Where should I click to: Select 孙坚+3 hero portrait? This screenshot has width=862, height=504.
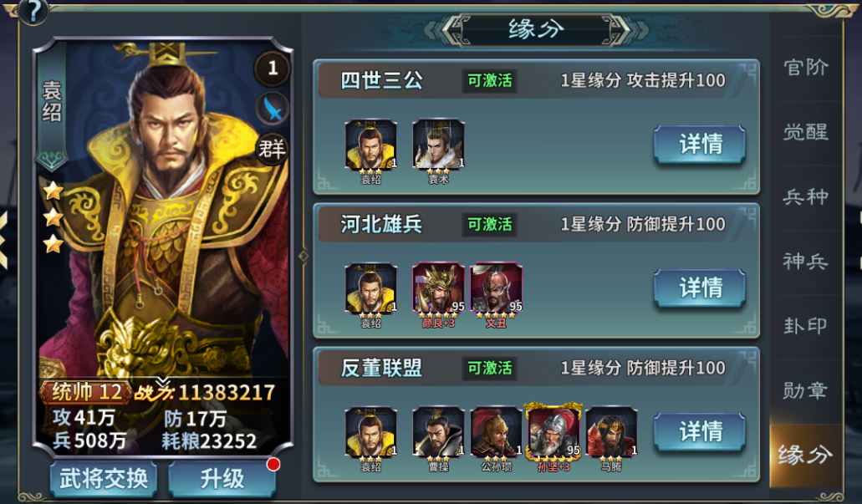pos(553,433)
